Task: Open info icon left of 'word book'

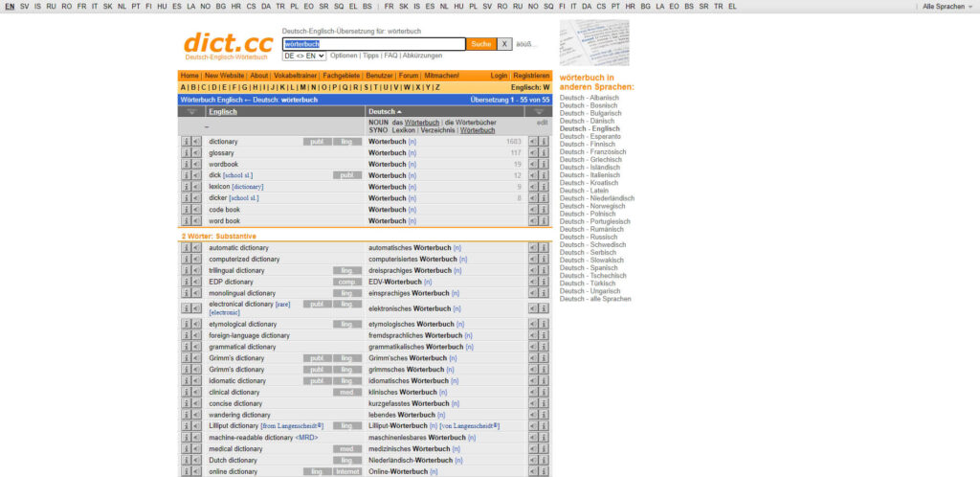Action: (186, 221)
